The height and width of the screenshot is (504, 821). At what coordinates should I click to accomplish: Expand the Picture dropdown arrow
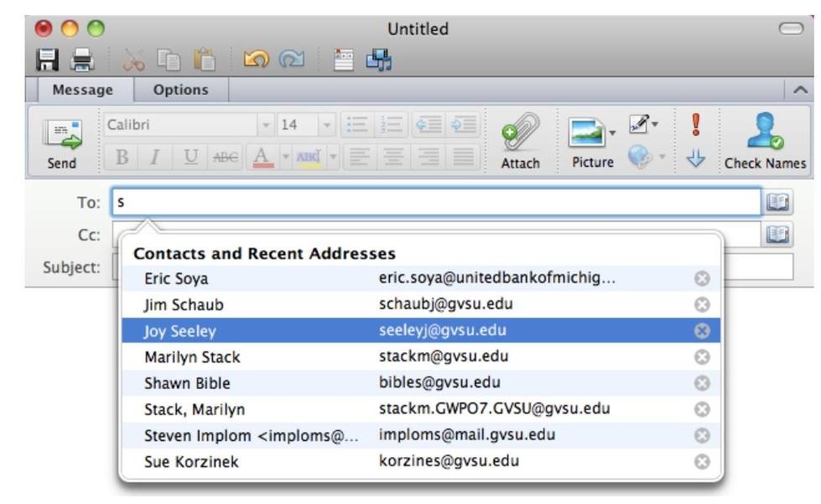613,131
